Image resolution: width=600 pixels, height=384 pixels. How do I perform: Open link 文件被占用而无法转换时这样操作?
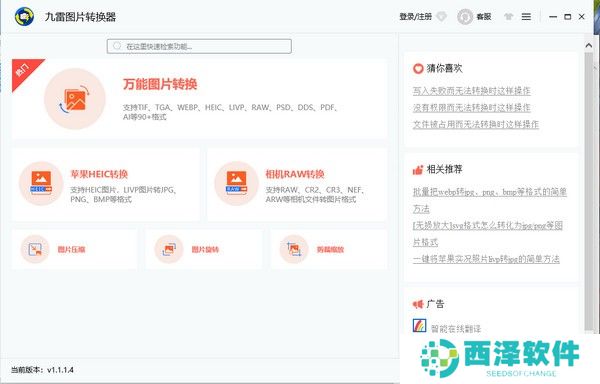(476, 124)
